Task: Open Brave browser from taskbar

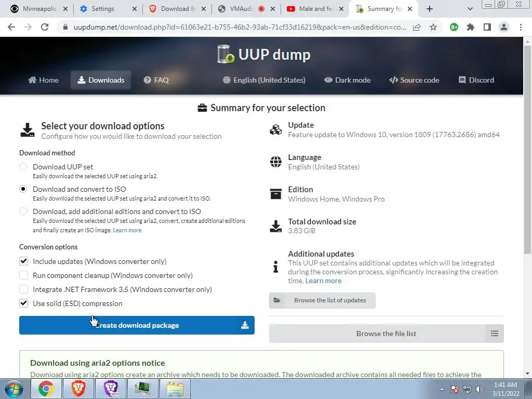Action: [x=78, y=389]
